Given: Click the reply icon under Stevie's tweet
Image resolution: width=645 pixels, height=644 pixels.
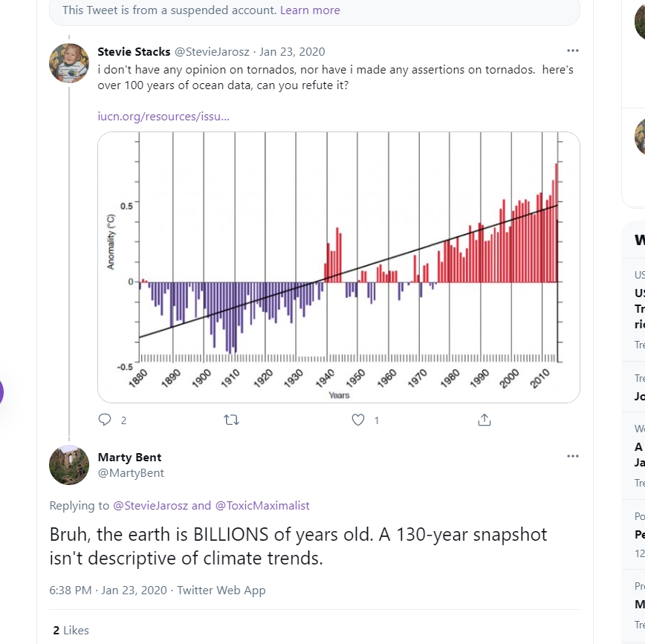Looking at the screenshot, I should pyautogui.click(x=105, y=420).
